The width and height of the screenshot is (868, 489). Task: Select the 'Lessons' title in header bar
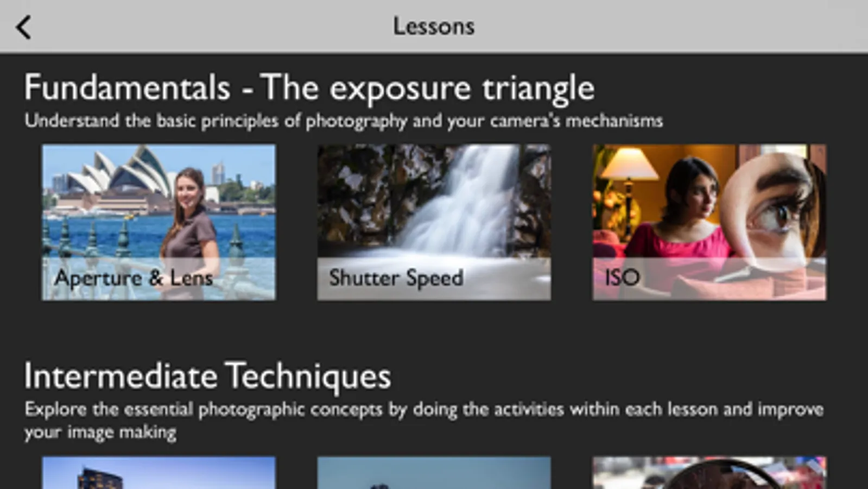(434, 26)
